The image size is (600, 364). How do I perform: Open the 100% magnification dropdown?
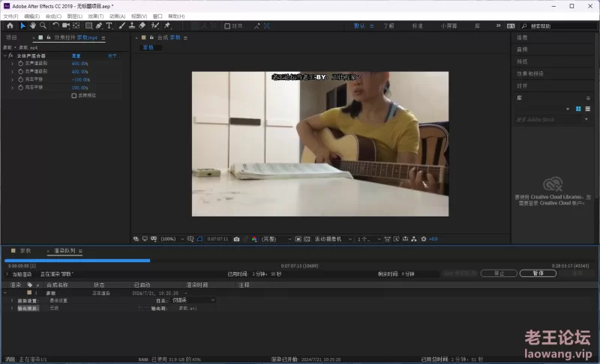click(169, 239)
